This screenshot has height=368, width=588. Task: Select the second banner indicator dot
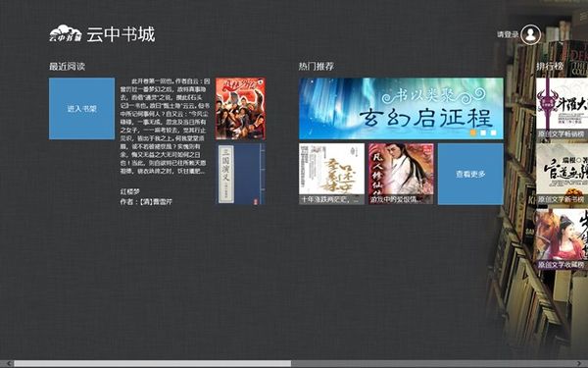[483, 132]
